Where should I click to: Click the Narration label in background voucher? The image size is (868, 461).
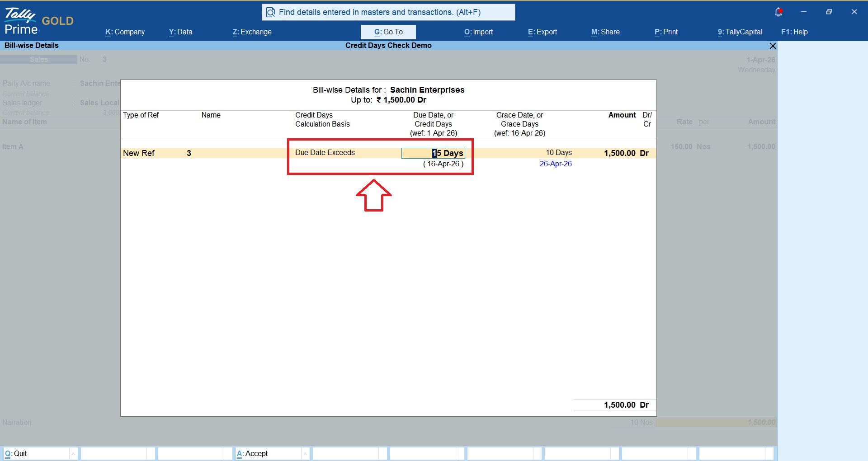(x=17, y=422)
